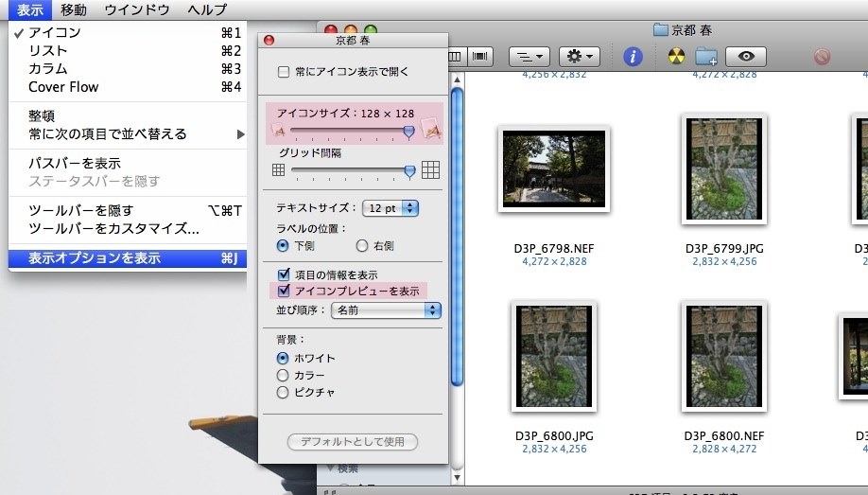Choose パスバーを表示 menu item
This screenshot has height=495, width=868.
click(128, 164)
